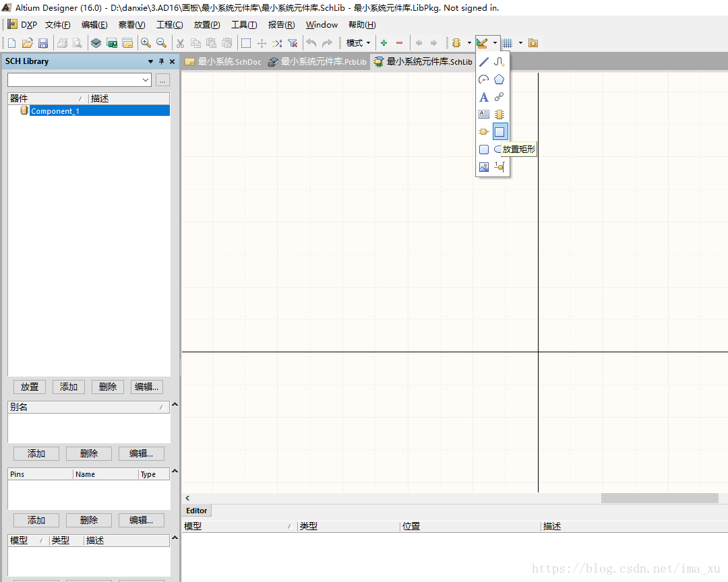Click the horizontal scrollbar under canvas
Image resolution: width=728 pixels, height=582 pixels.
659,498
